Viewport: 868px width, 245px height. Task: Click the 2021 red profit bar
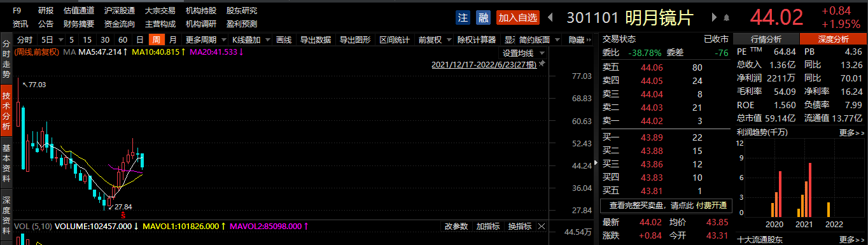(x=810, y=190)
